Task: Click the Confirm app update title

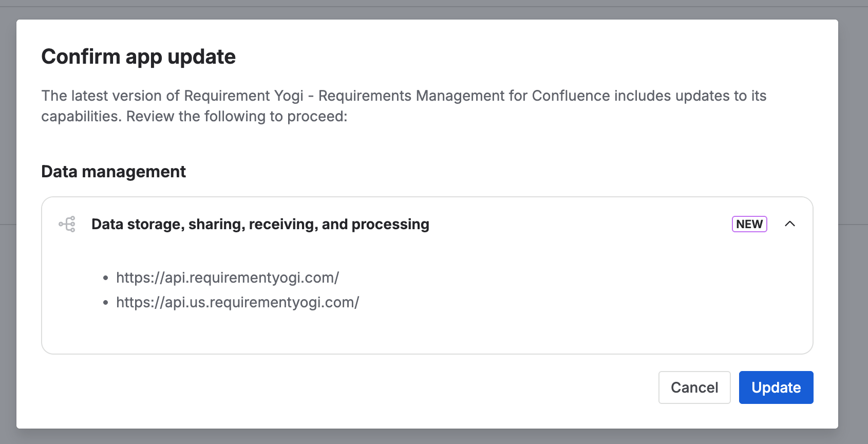Action: 138,57
